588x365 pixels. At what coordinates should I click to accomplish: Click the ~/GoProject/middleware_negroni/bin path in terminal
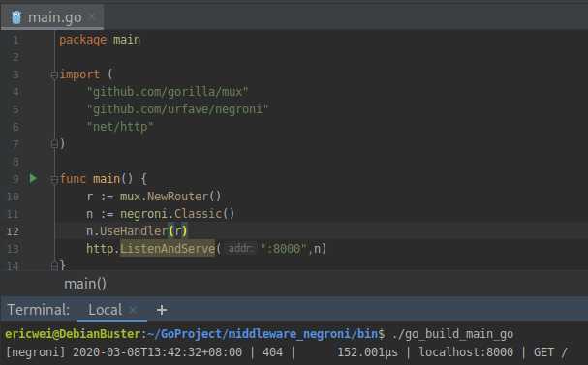(x=263, y=333)
